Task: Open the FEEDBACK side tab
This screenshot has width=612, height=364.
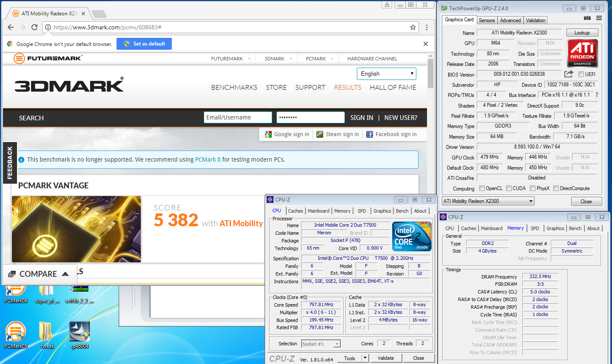Action: click(x=10, y=162)
